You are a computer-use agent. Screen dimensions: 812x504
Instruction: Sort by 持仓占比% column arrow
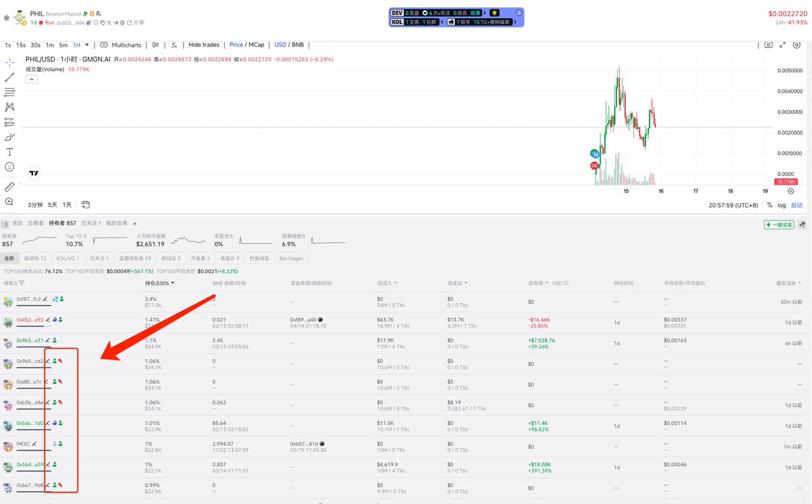(173, 283)
